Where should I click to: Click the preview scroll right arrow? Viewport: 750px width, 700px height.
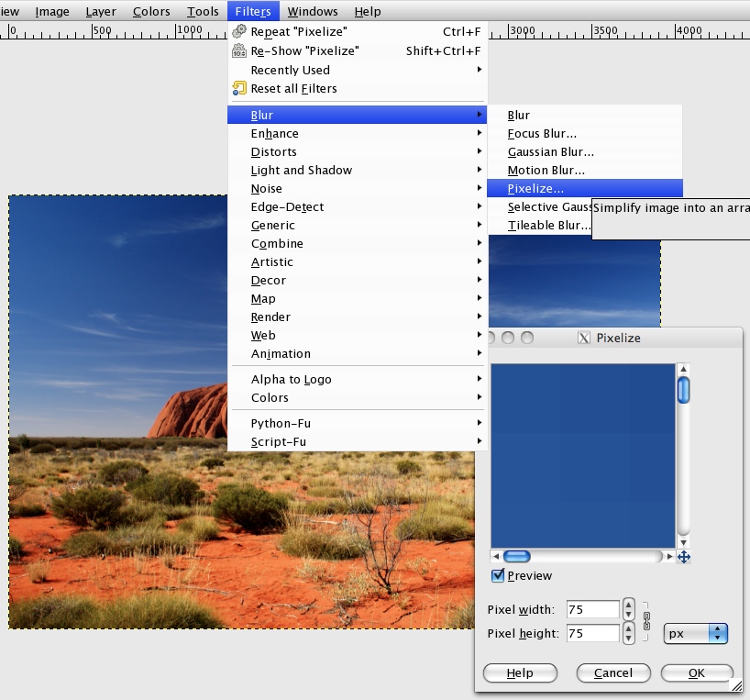pyautogui.click(x=669, y=556)
